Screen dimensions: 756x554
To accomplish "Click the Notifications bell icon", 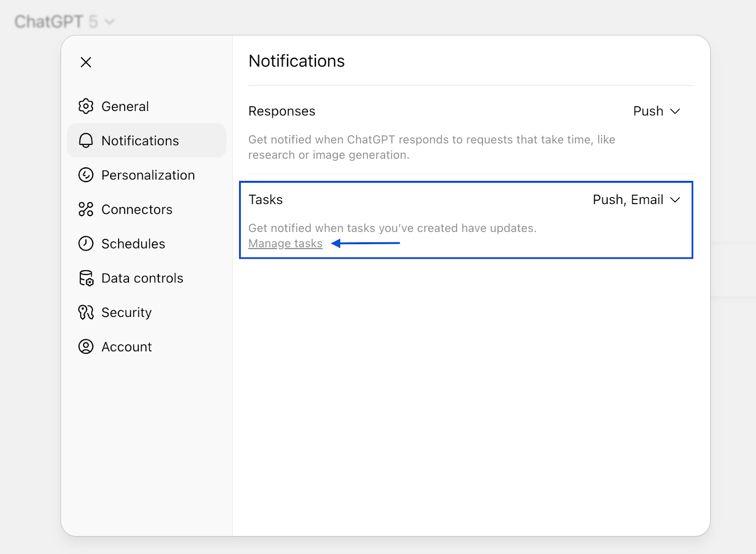I will point(86,141).
